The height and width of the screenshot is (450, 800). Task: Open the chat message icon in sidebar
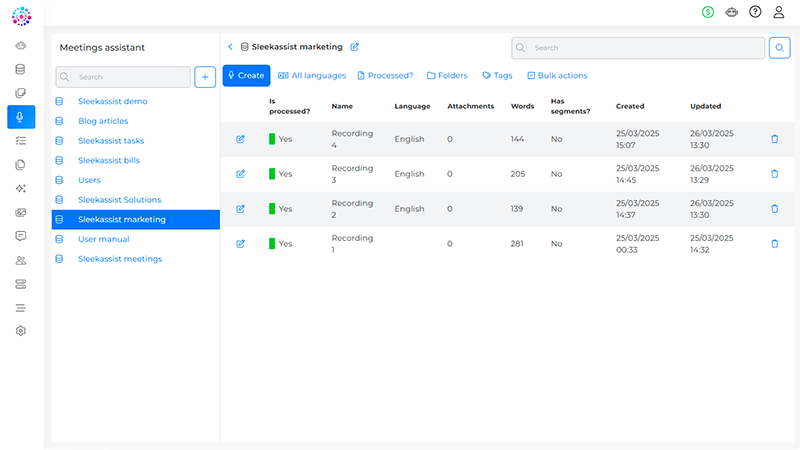pos(20,236)
